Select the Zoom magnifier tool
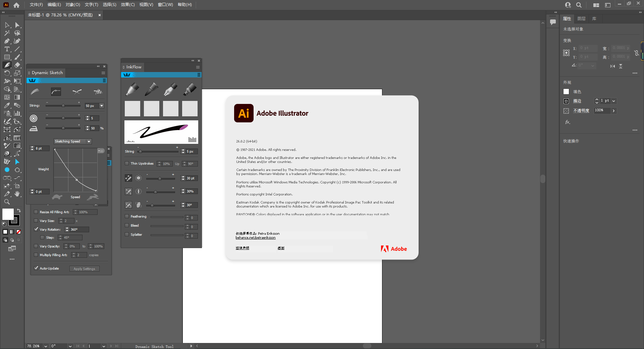Viewport: 644px width, 349px height. tap(7, 202)
